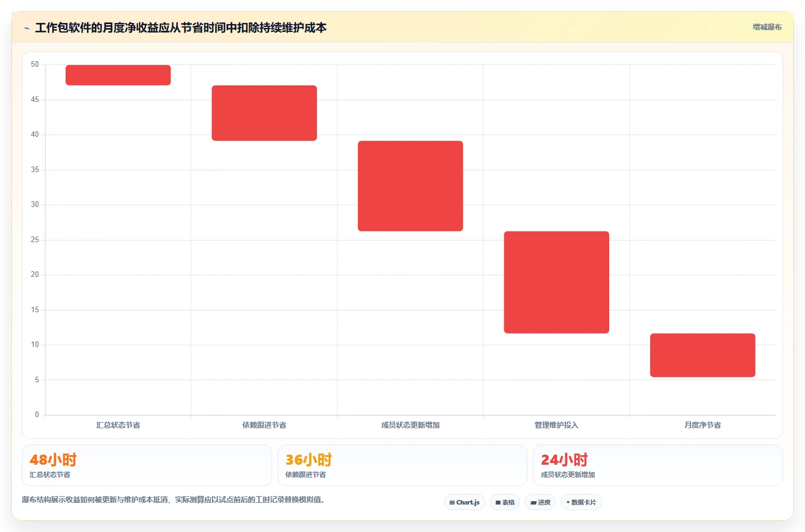Click the chart title about 工作包软件

click(x=181, y=27)
